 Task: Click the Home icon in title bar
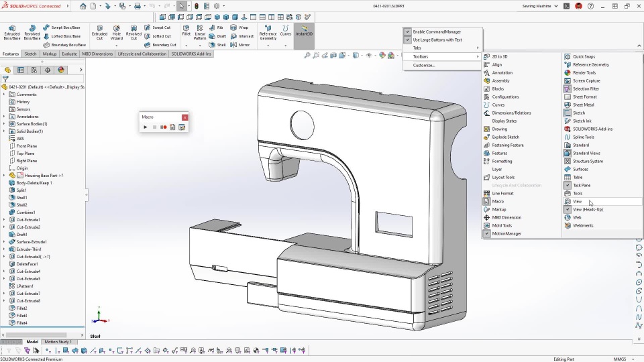tap(83, 6)
